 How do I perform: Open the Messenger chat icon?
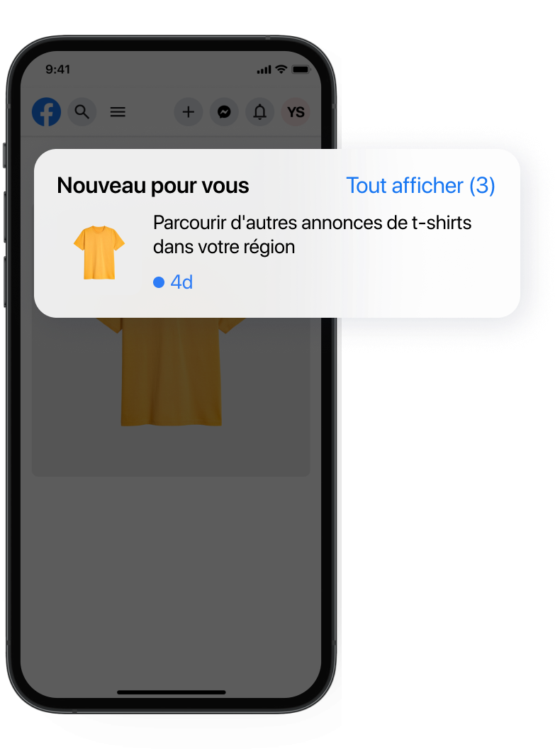click(x=225, y=112)
